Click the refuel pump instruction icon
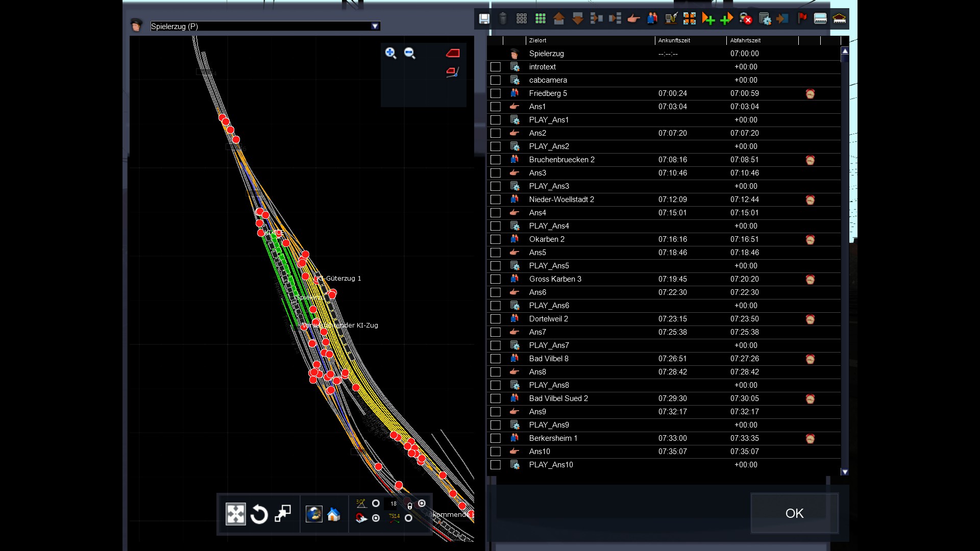Viewport: 980px width, 551px height. click(671, 19)
